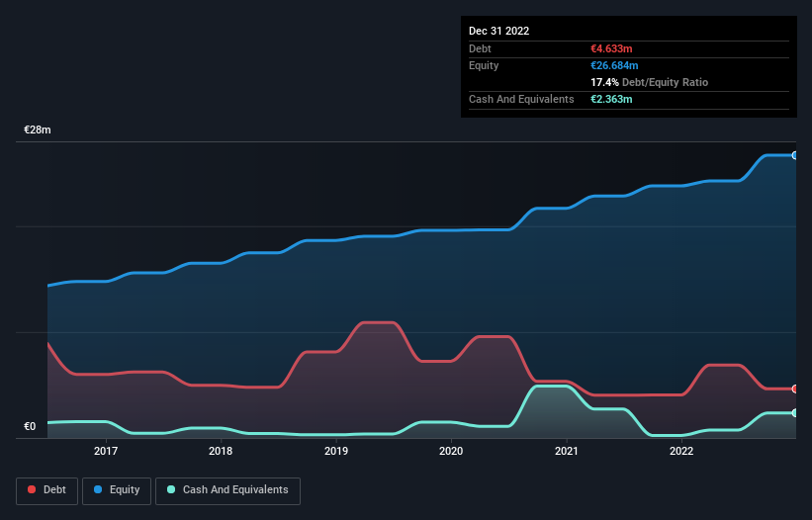Screen dimensions: 812x520
Task: Click the 2022 x-axis label
Action: coord(681,451)
